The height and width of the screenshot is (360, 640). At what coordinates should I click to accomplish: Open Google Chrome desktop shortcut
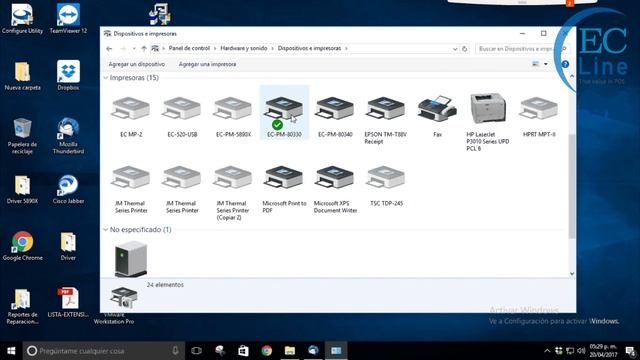22,246
